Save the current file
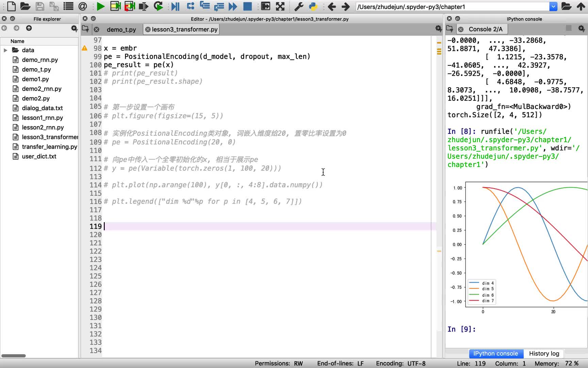Viewport: 588px width, 368px height. (40, 6)
